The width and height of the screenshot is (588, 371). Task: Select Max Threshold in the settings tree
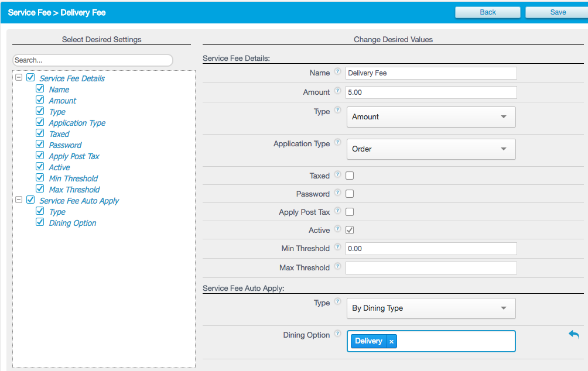click(74, 190)
